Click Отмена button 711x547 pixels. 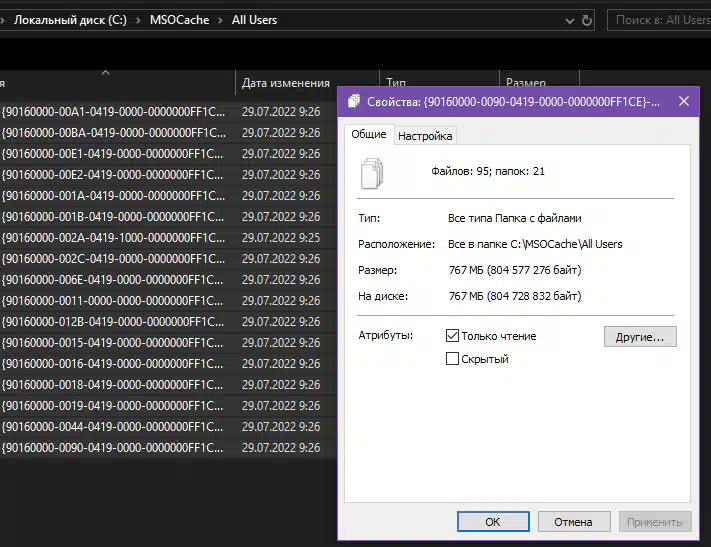coord(574,522)
